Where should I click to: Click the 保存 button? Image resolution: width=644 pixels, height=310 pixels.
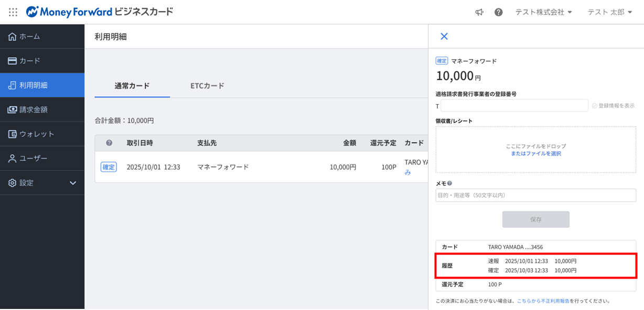click(x=535, y=219)
